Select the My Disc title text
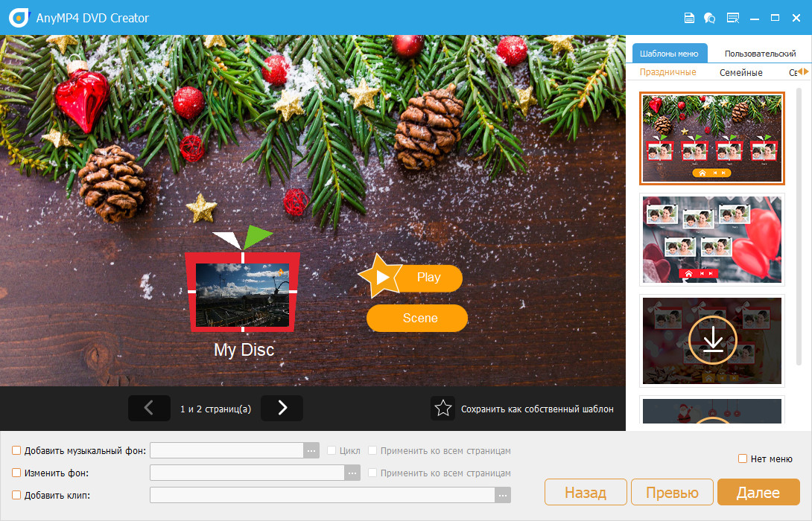812x521 pixels. (244, 350)
